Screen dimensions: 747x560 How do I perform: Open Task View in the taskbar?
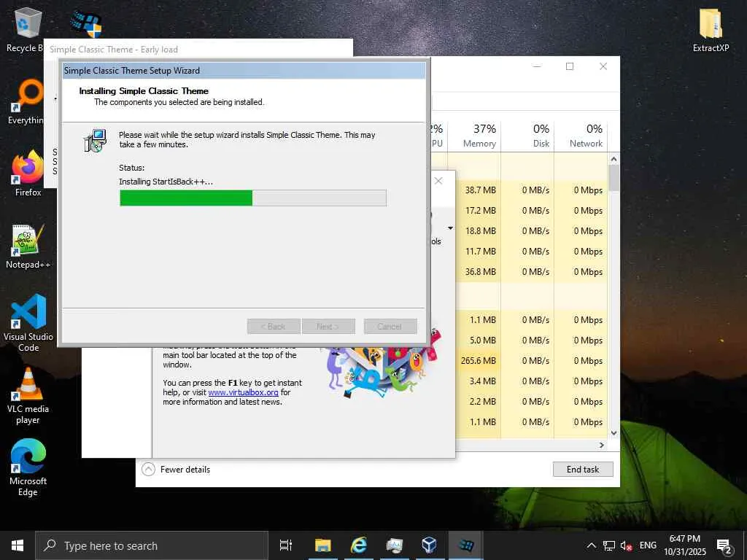coord(286,545)
